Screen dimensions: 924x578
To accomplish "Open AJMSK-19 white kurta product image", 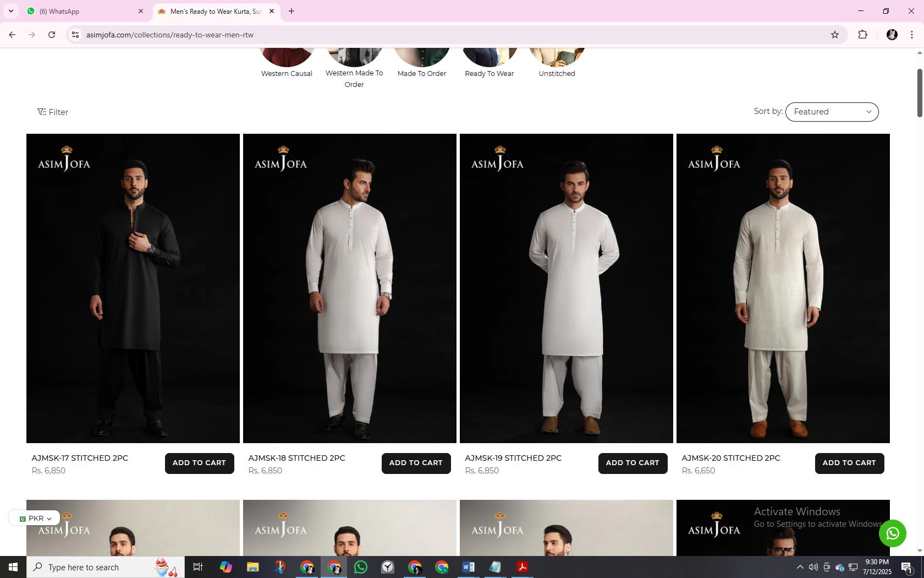I will pyautogui.click(x=566, y=288).
